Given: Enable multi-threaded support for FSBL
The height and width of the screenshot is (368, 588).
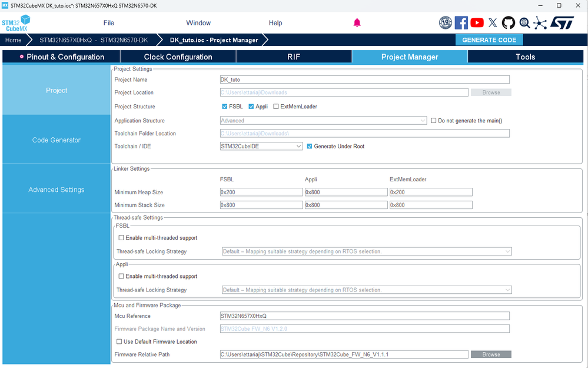Looking at the screenshot, I should click(x=121, y=237).
